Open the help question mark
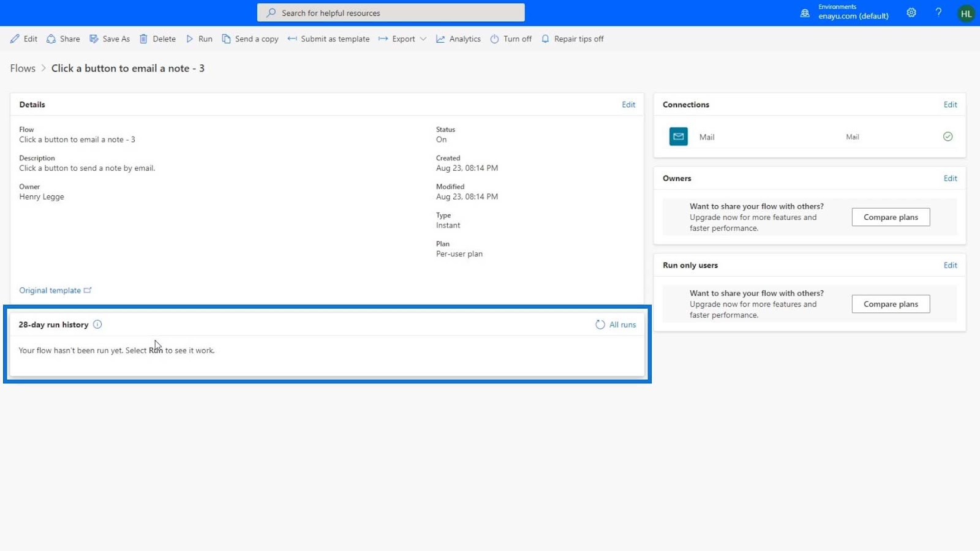Image resolution: width=980 pixels, height=551 pixels. pos(938,12)
